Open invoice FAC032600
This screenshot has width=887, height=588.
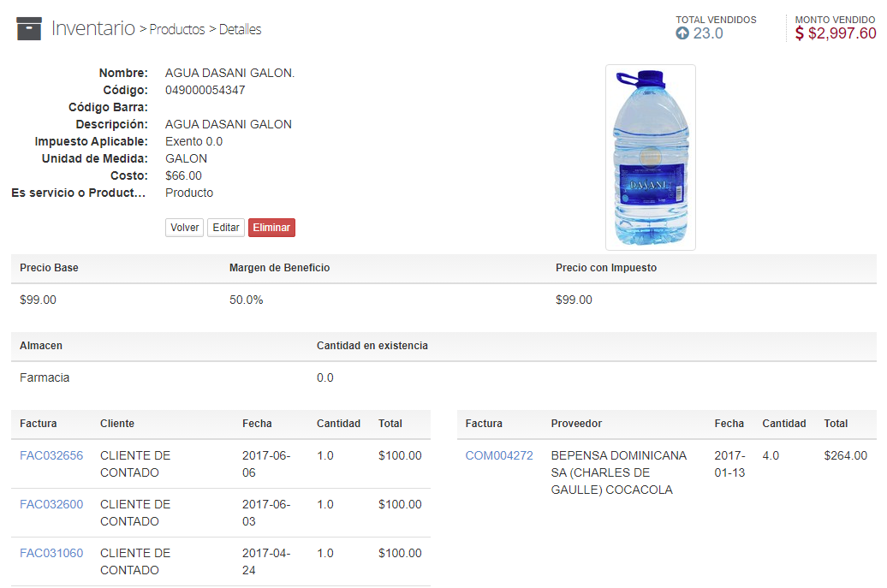(x=51, y=504)
